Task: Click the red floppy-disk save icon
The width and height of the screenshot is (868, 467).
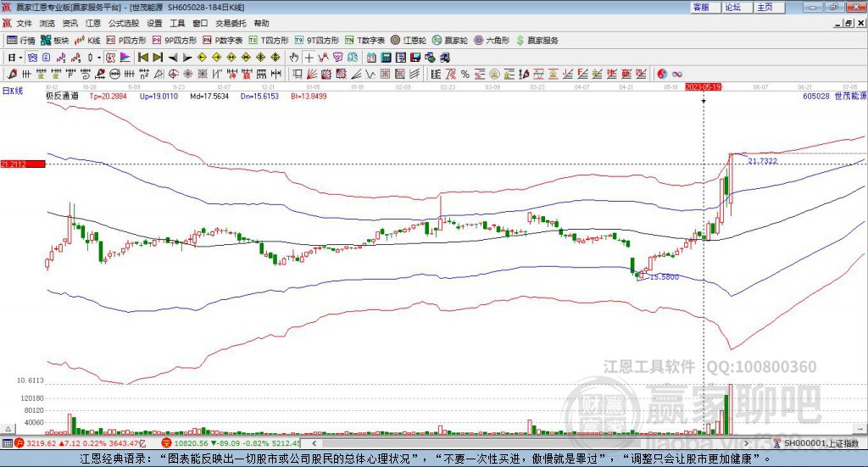Action: [x=415, y=58]
